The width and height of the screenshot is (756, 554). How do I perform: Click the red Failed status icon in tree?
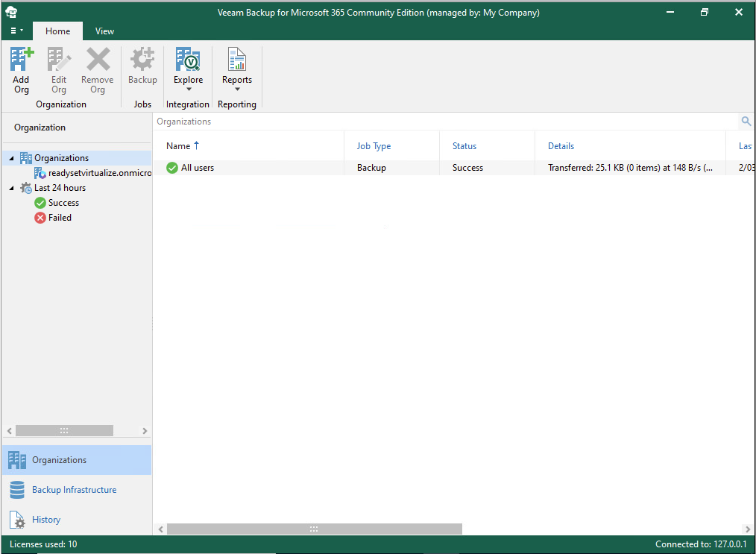point(40,218)
